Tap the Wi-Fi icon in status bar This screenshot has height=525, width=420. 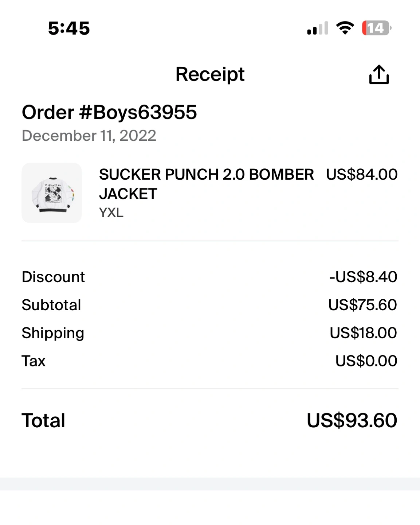345,28
